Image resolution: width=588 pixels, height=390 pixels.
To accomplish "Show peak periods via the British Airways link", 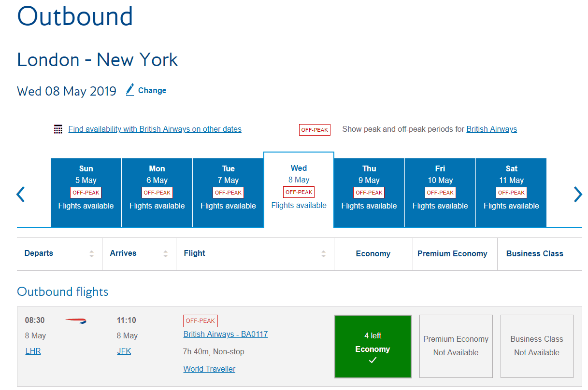I will 491,129.
